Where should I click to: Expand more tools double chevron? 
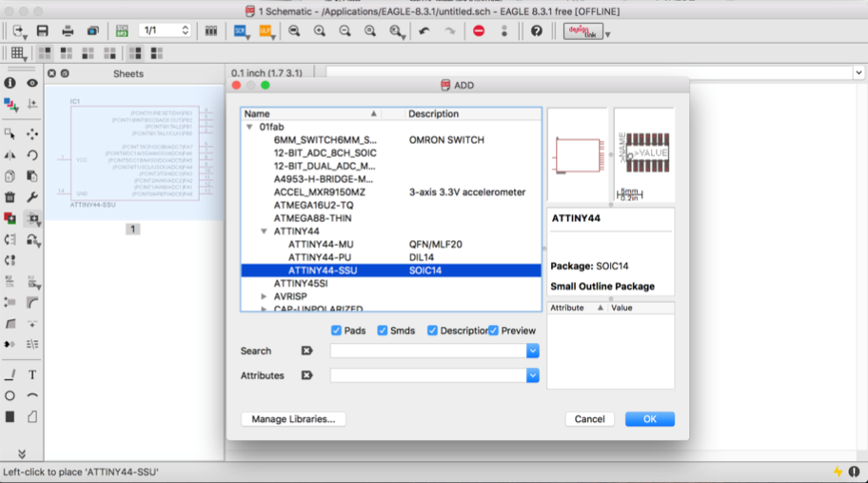(x=22, y=454)
